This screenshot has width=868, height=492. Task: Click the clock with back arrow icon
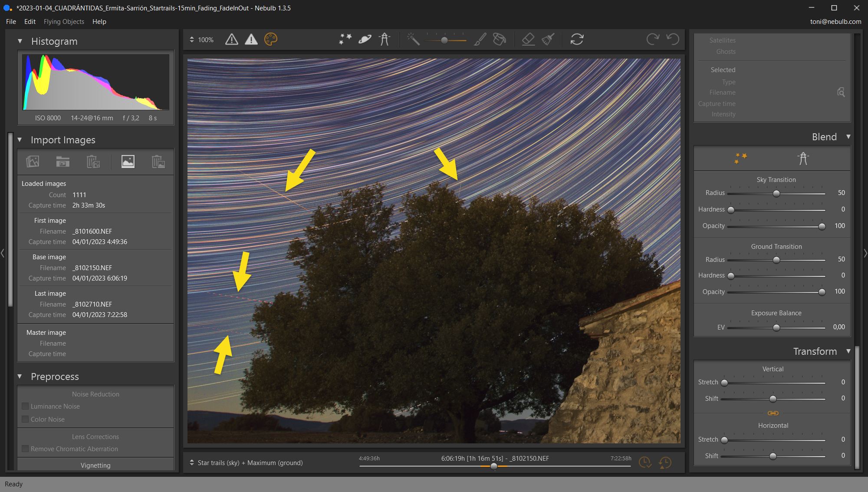pos(665,462)
